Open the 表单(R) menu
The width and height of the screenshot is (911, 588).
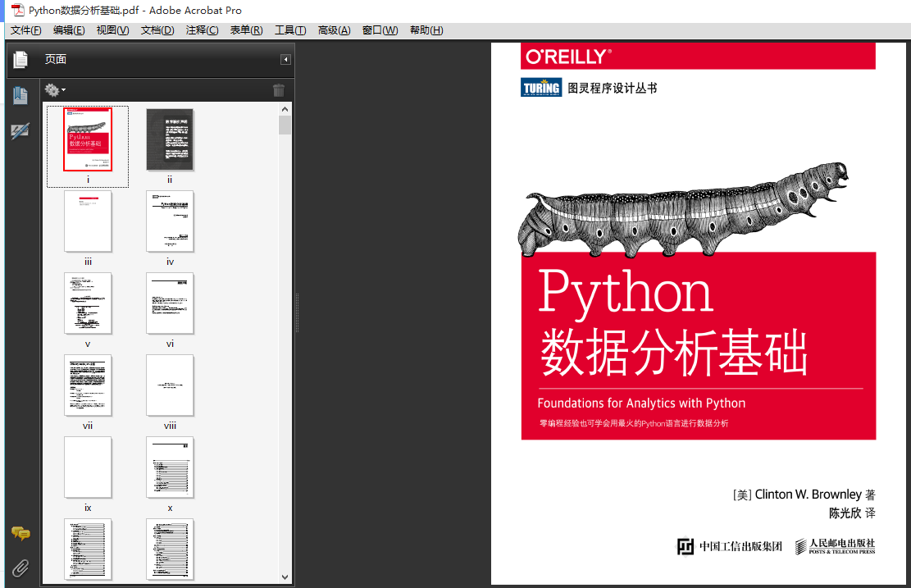[246, 30]
